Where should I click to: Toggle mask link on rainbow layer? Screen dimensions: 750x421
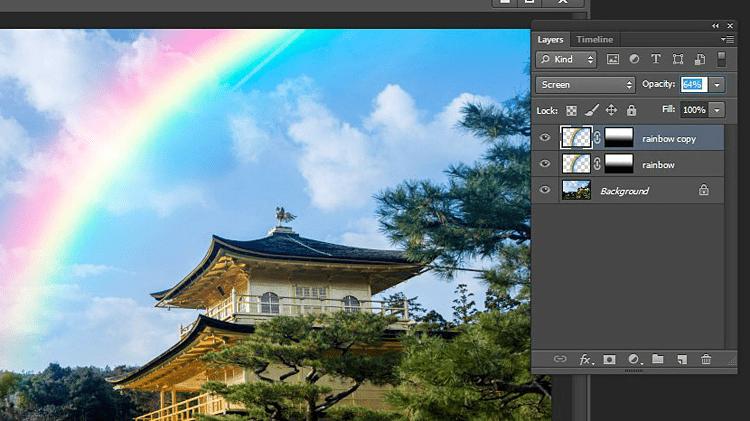tap(597, 164)
